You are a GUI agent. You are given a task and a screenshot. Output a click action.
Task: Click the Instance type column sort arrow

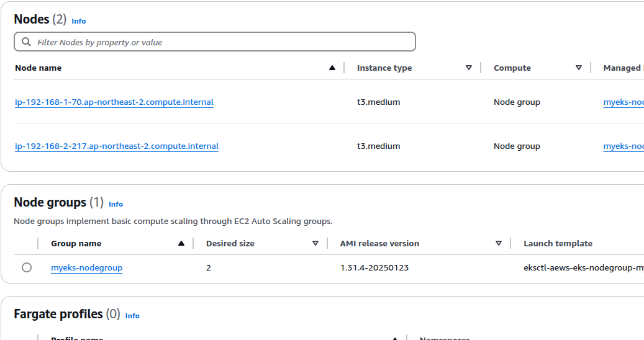(x=469, y=68)
